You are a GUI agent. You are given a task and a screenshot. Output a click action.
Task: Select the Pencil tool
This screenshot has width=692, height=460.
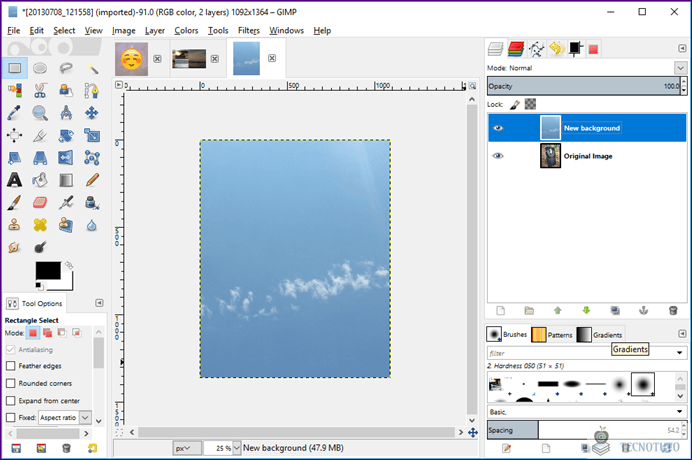92,180
